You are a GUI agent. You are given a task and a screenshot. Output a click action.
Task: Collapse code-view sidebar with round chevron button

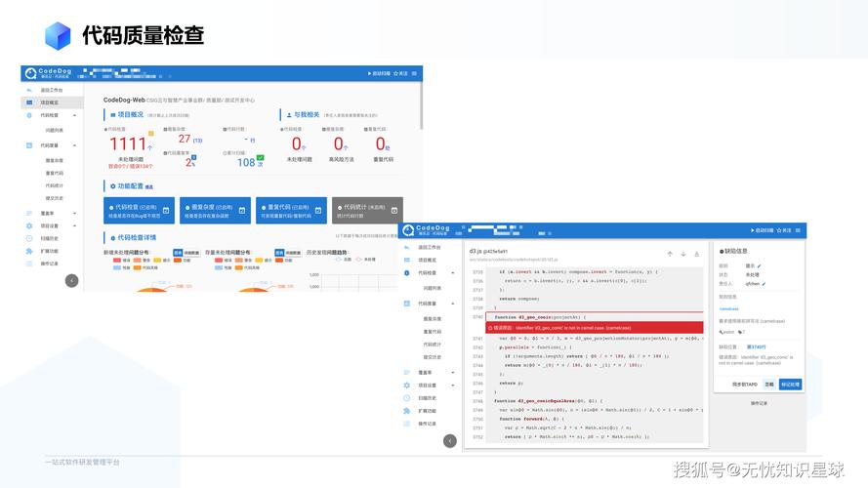point(450,441)
